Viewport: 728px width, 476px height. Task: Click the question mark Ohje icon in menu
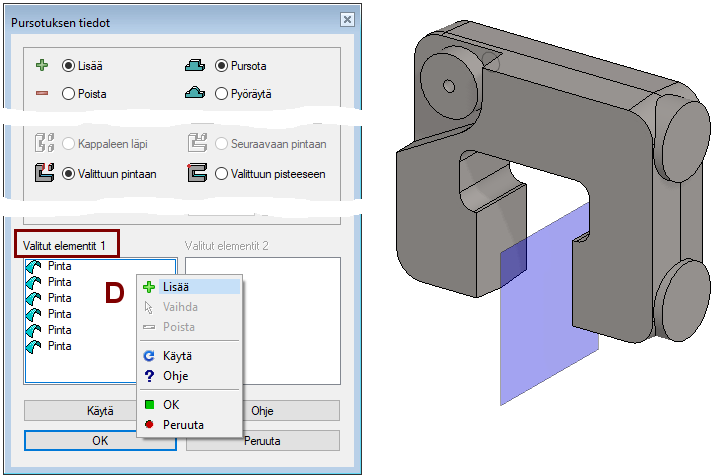[149, 376]
